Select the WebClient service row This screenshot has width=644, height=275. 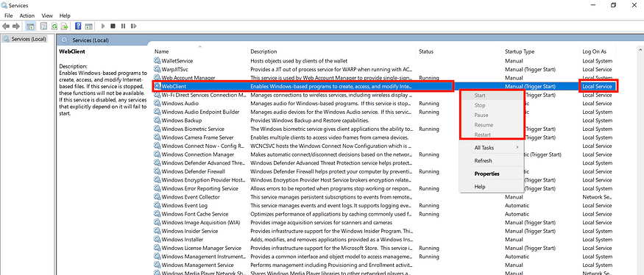[384, 86]
